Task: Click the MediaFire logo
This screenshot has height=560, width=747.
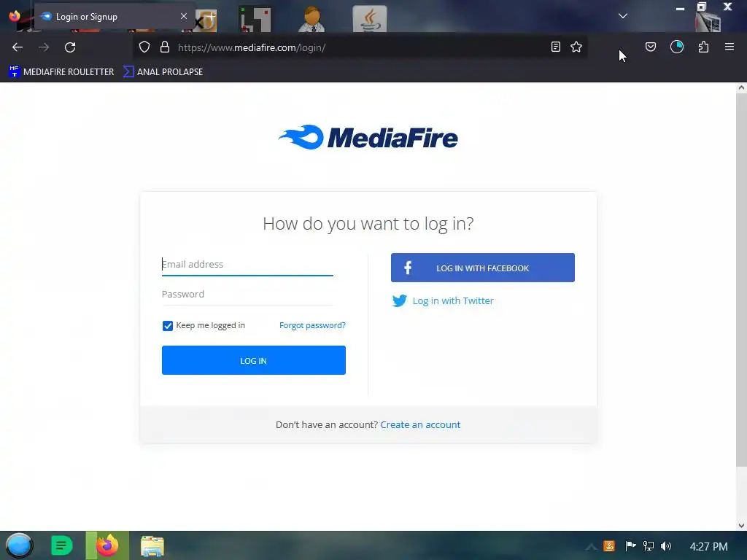Action: click(368, 137)
